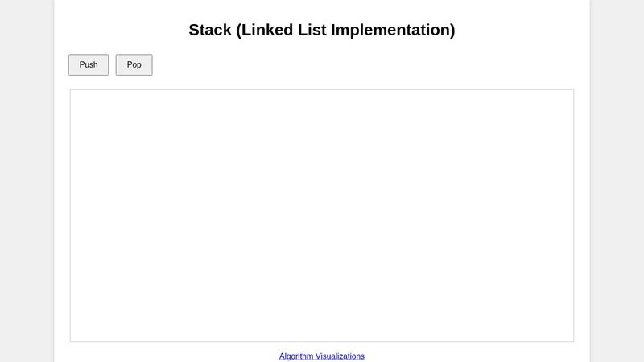Click the white space right of Pop button

click(322, 65)
